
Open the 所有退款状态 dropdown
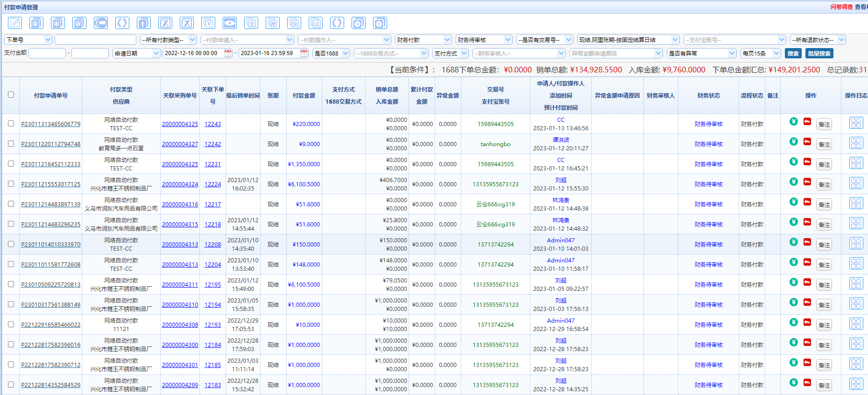click(x=818, y=40)
